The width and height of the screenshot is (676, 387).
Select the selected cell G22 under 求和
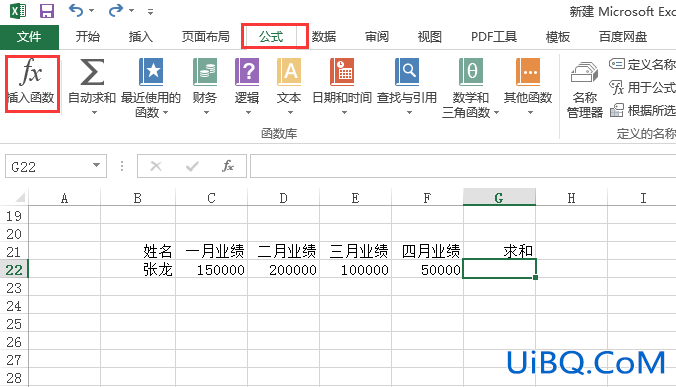tap(499, 269)
